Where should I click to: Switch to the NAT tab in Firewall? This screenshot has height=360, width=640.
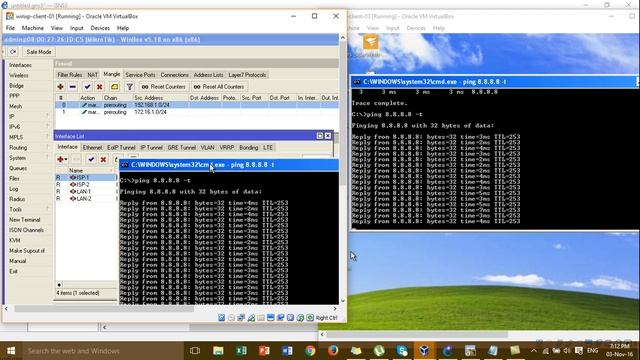coord(93,75)
